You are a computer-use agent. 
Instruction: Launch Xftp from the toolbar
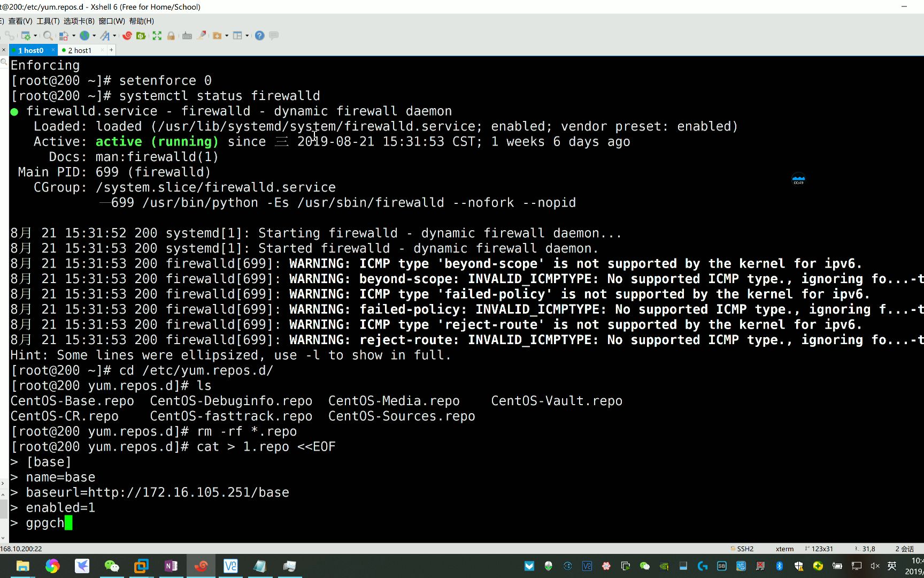[127, 36]
